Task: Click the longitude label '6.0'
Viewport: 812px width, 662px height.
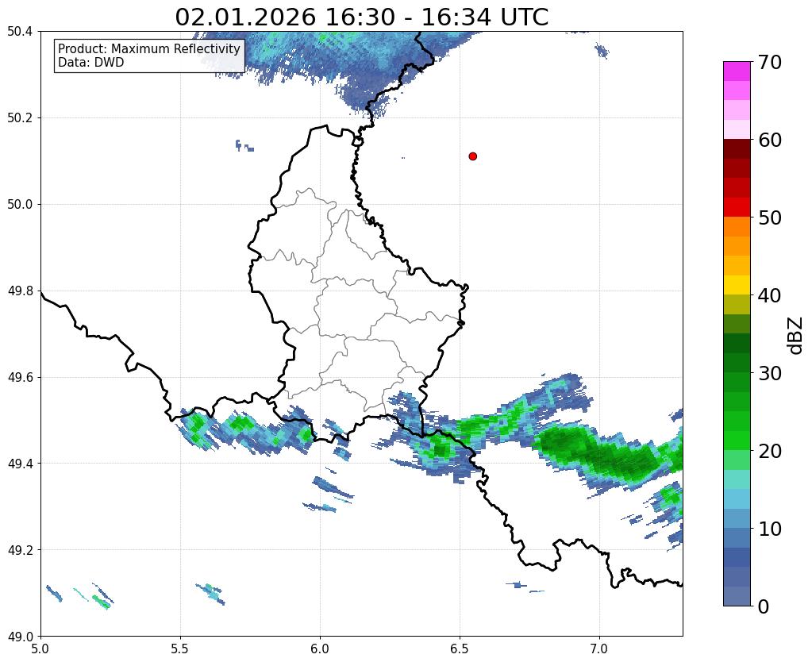Action: (320, 649)
